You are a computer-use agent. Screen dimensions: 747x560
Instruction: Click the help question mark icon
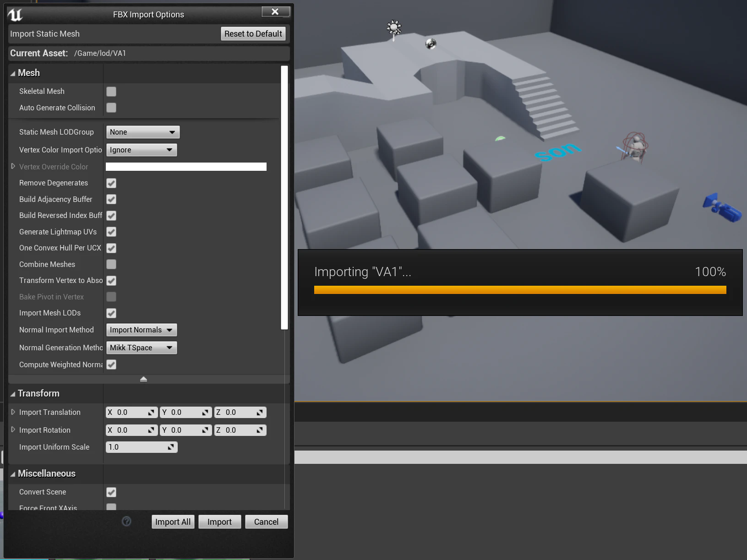(x=126, y=521)
